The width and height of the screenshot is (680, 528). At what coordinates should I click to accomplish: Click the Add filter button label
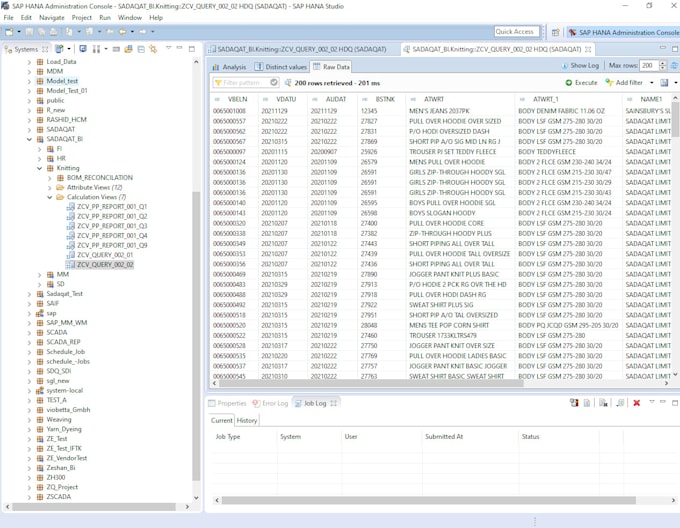point(629,82)
